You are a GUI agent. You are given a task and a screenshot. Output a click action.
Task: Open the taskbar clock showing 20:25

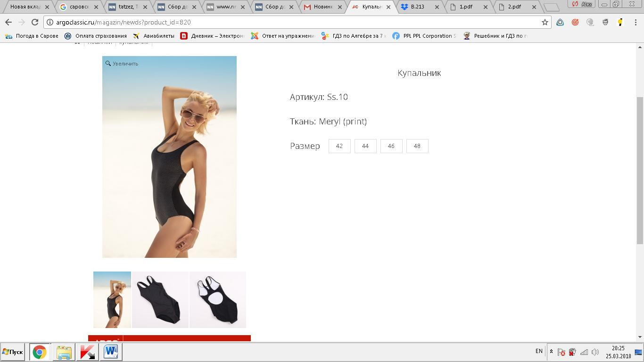[618, 352]
